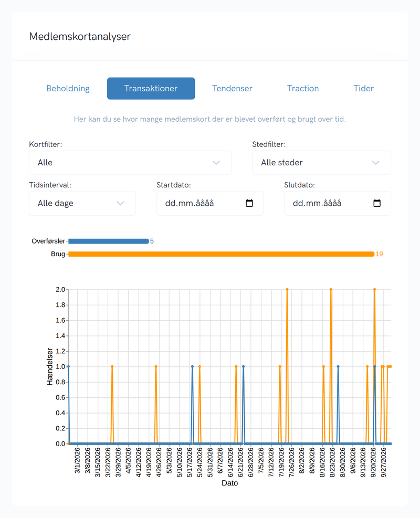This screenshot has width=420, height=518.
Task: Open the Tider tab
Action: (363, 88)
